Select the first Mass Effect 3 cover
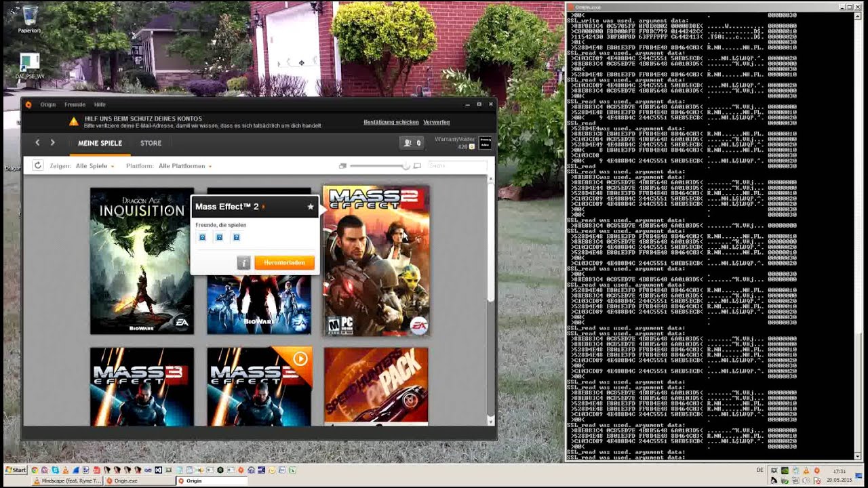868x488 pixels. (142, 387)
